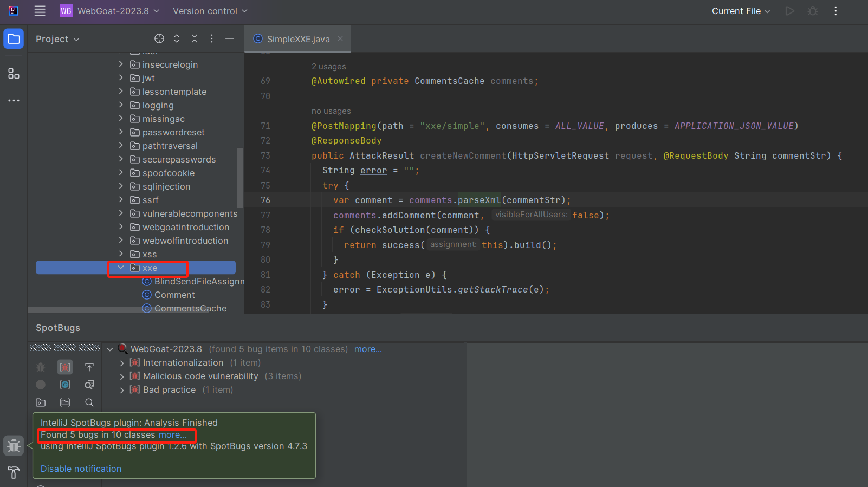The width and height of the screenshot is (868, 487).
Task: Click SpotBugs grayed bug analyze icon
Action: (x=41, y=367)
